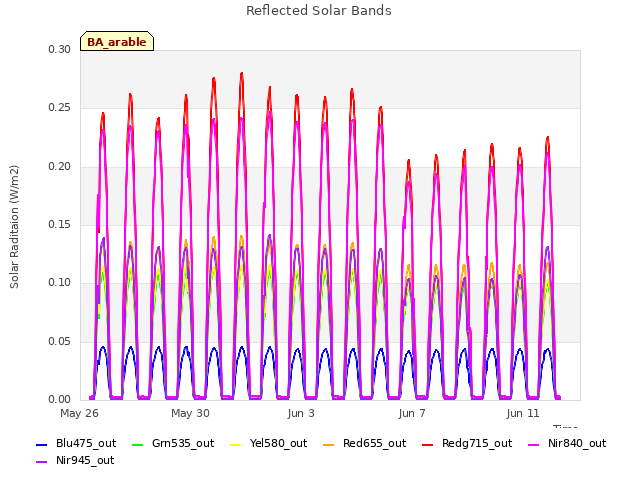Click the yellow Yel580_out legend line marker
The width and height of the screenshot is (640, 480).
(236, 445)
